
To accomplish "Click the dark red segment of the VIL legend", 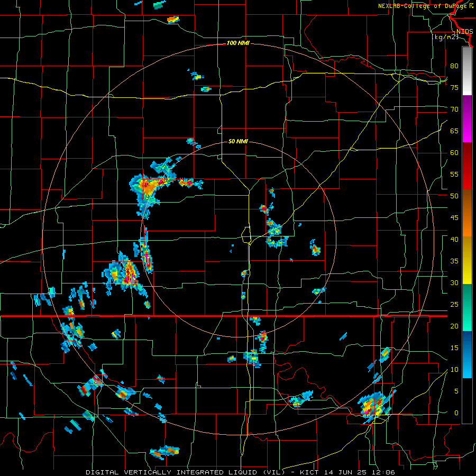I will click(467, 166).
